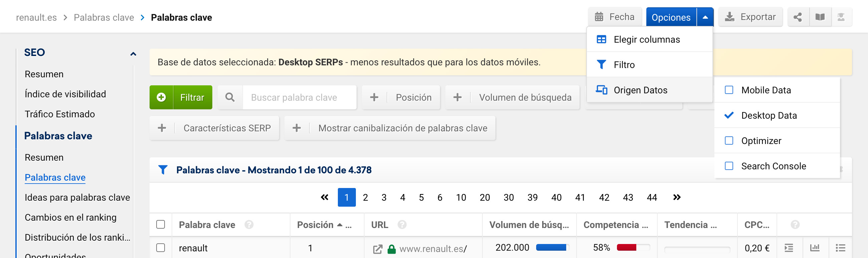Click the list icon at renault row end
The height and width of the screenshot is (258, 868).
tap(840, 248)
